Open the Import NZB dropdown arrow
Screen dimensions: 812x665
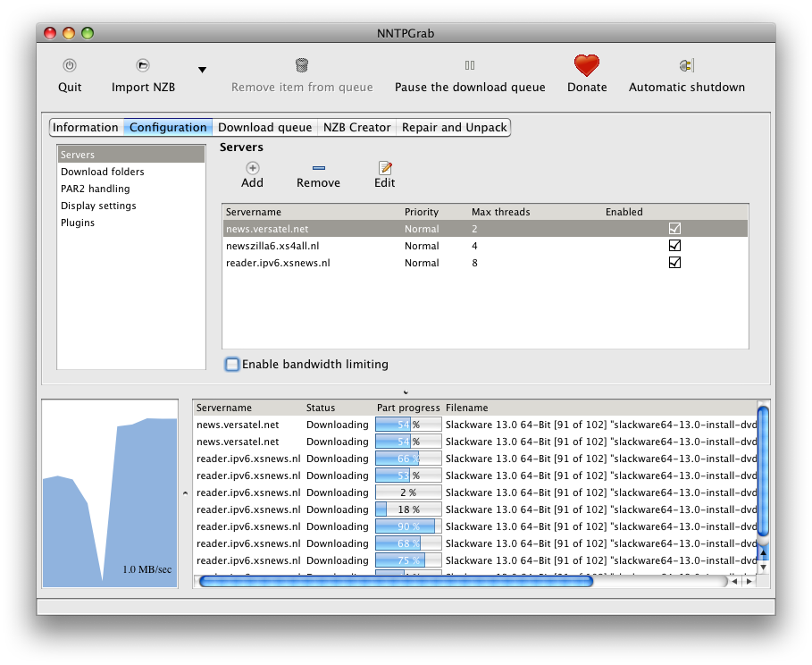pyautogui.click(x=202, y=70)
